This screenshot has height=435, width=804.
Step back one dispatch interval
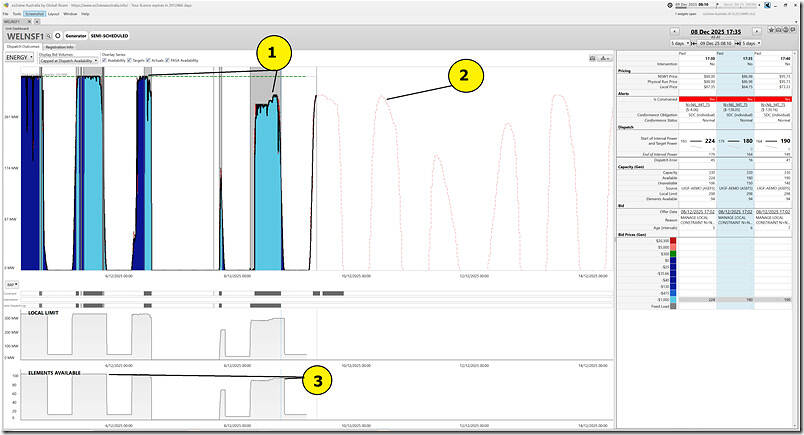(x=675, y=31)
